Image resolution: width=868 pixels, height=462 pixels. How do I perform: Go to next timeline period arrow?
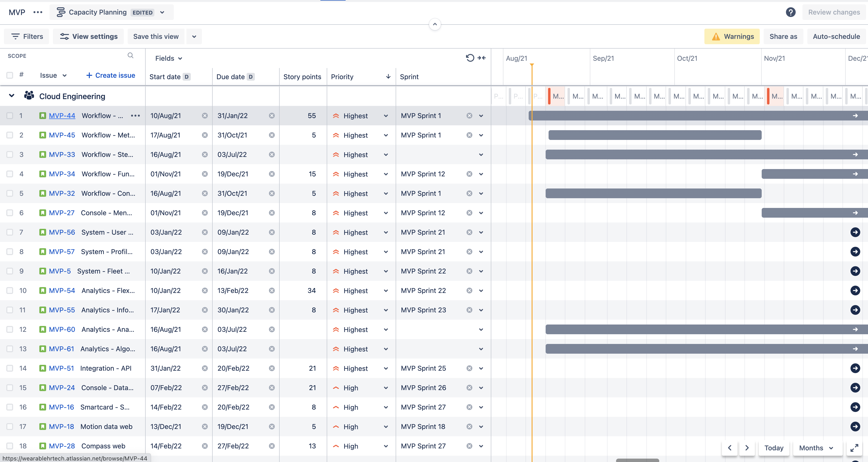pos(747,448)
